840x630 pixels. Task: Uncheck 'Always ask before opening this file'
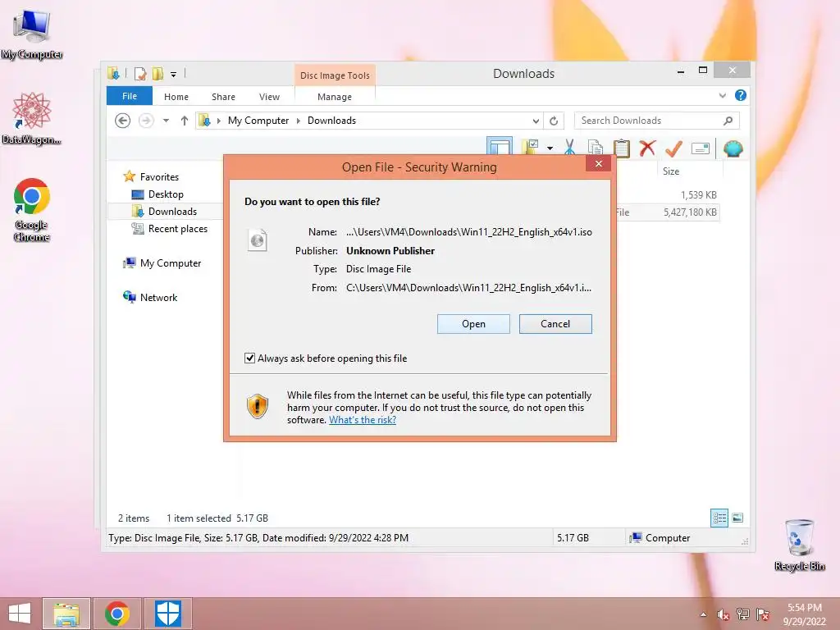(249, 358)
